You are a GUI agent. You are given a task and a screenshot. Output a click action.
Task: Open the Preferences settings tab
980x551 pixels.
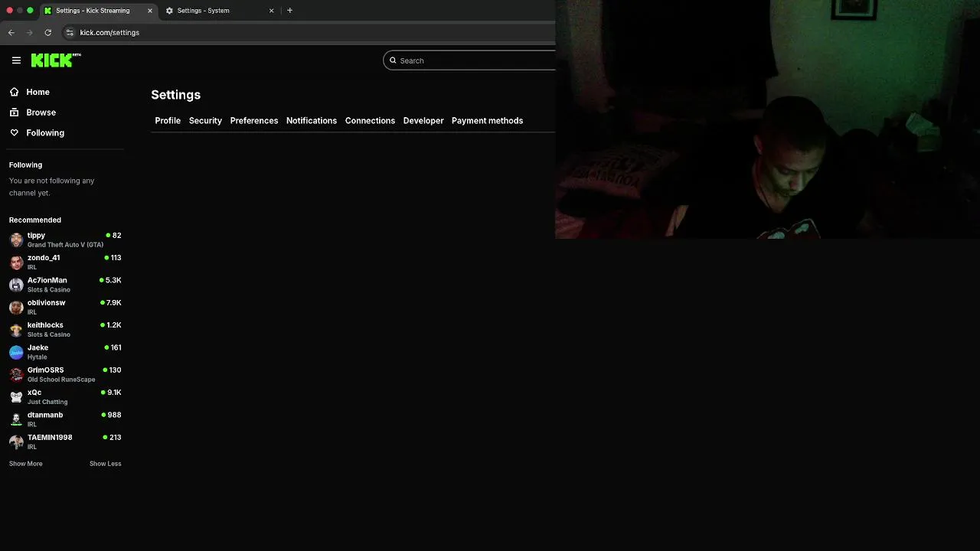click(254, 120)
